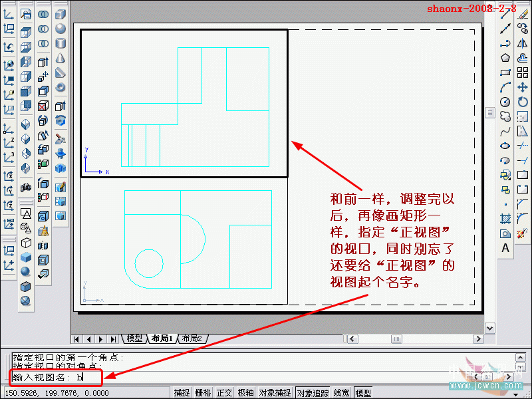Toggle 极轴 (Polar) tracking
This screenshot has height=399, width=532.
point(245,393)
